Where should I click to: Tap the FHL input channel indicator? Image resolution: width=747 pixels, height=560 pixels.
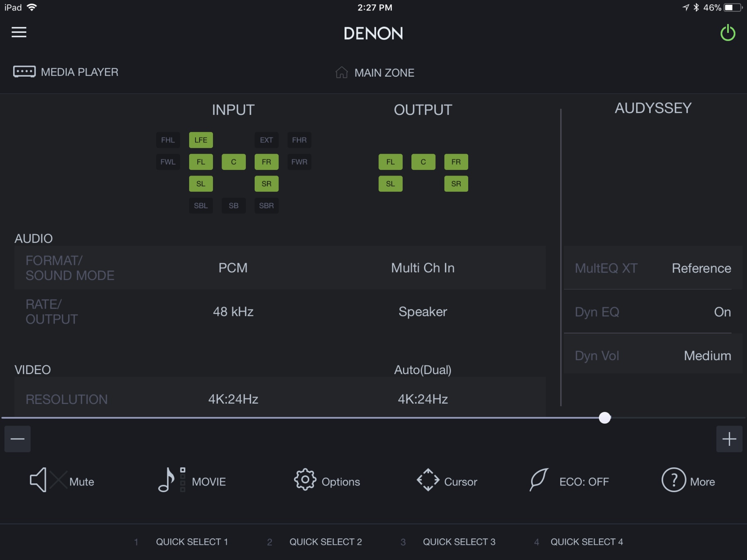[x=168, y=140]
